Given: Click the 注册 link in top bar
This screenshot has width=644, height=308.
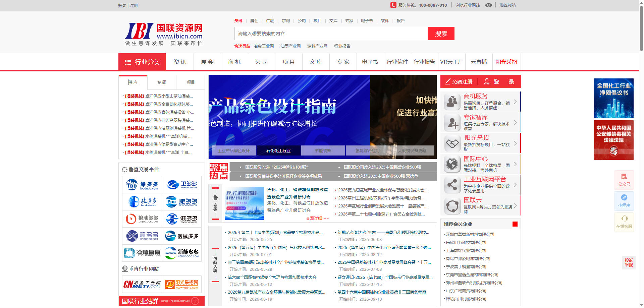Looking at the screenshot, I should click(x=134, y=6).
